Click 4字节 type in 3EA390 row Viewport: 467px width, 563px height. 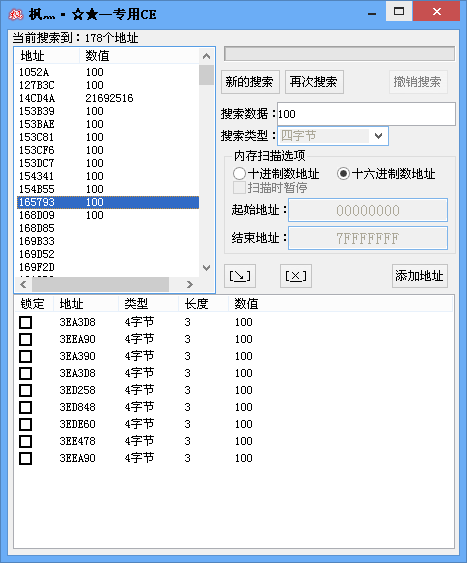(139, 356)
